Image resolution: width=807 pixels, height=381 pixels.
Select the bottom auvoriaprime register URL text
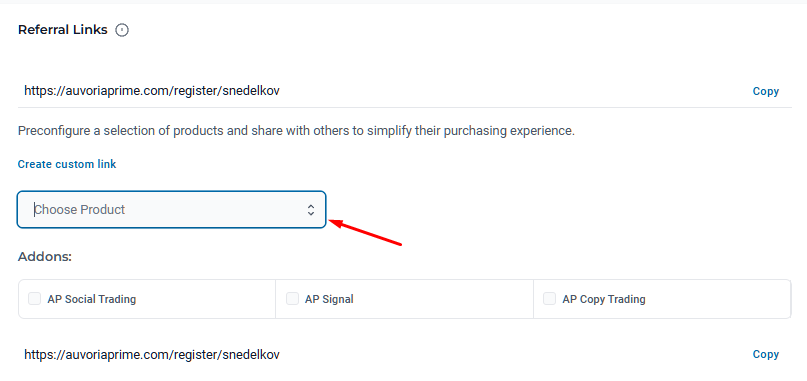pos(152,355)
